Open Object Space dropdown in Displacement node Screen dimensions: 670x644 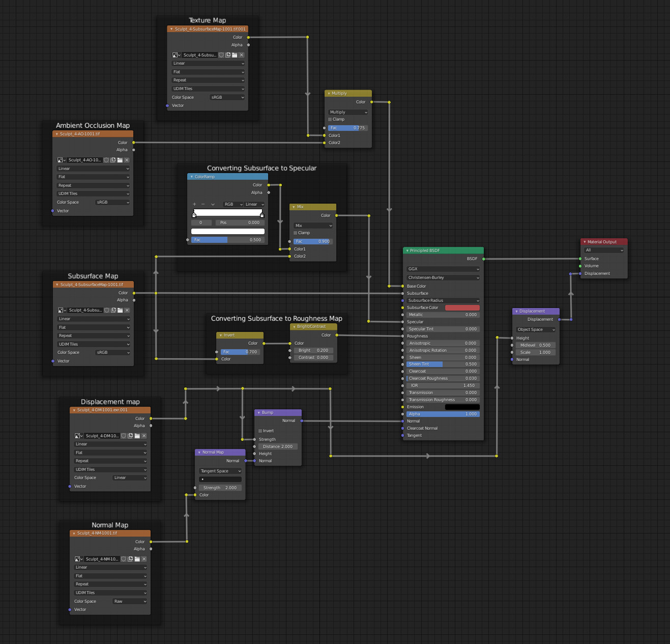tap(536, 329)
